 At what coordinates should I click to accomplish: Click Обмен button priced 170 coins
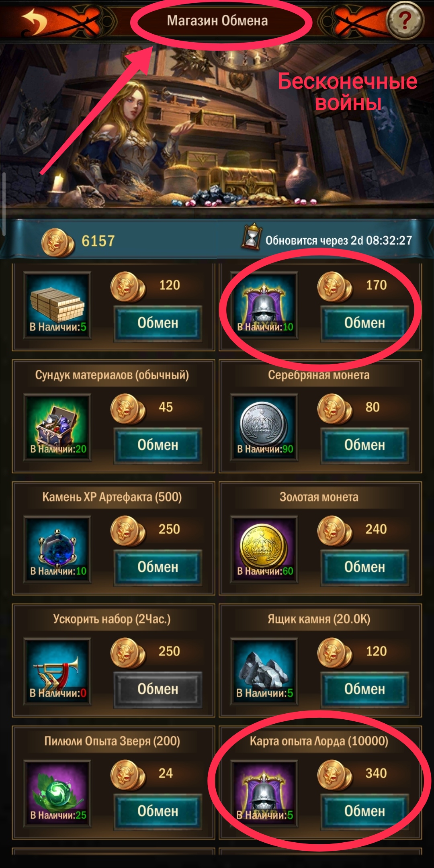pos(364,323)
